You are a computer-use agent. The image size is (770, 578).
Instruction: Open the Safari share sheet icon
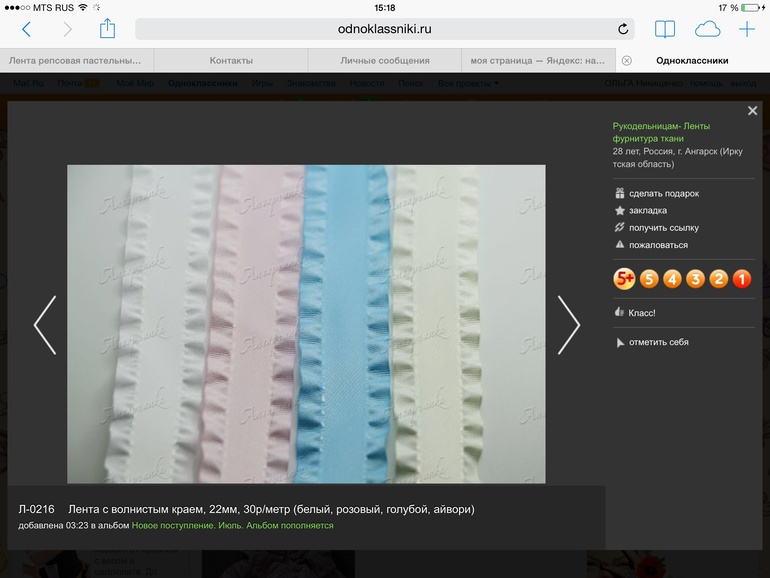[x=107, y=29]
